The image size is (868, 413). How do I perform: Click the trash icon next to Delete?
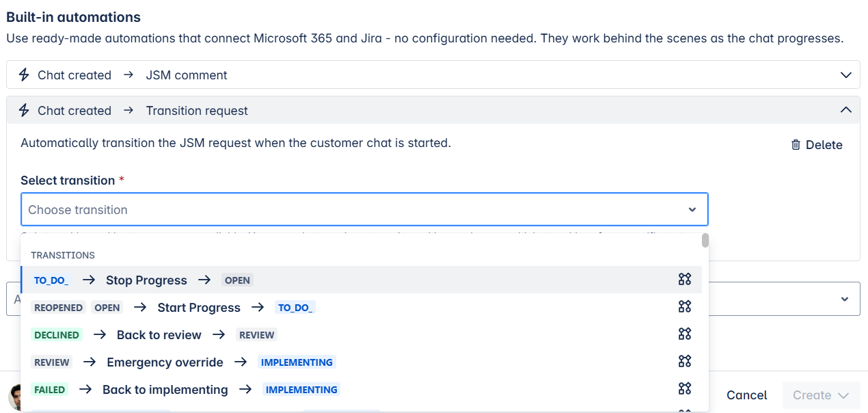point(796,145)
